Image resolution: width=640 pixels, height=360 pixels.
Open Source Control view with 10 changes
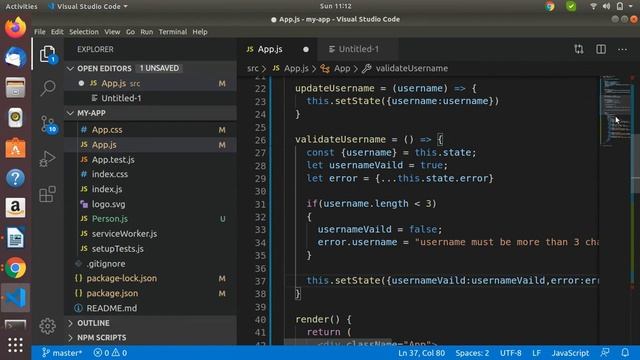(x=48, y=124)
